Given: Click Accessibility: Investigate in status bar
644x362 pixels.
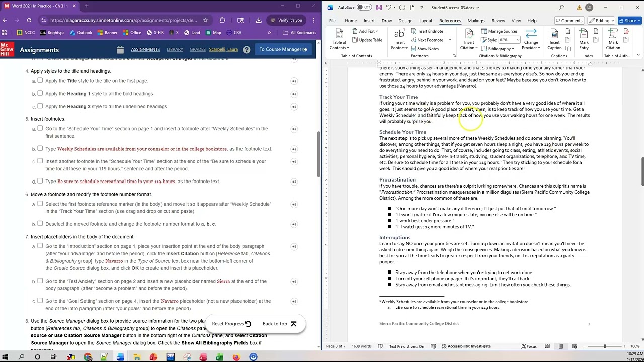Looking at the screenshot, I should 467,346.
